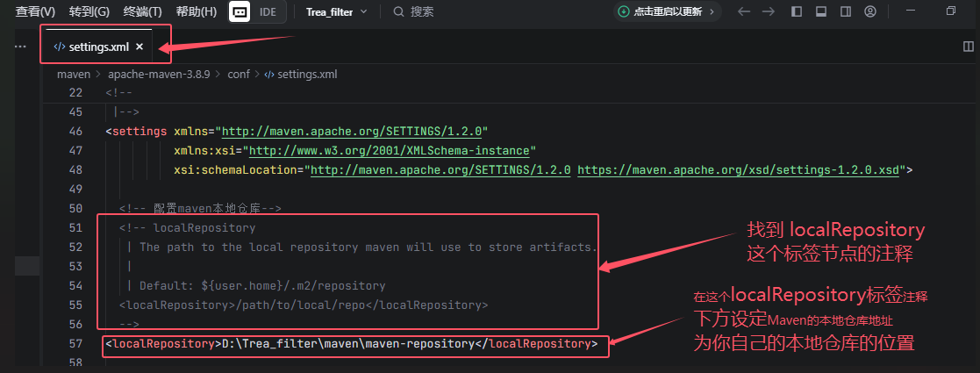The width and height of the screenshot is (980, 373).
Task: Switch to SOLO mode via robot icon
Action: click(x=240, y=12)
